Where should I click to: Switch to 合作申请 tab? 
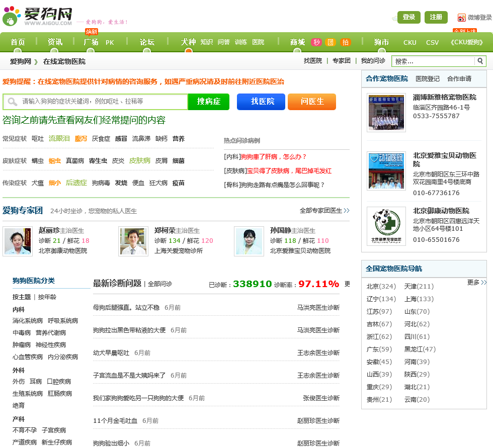pos(459,79)
